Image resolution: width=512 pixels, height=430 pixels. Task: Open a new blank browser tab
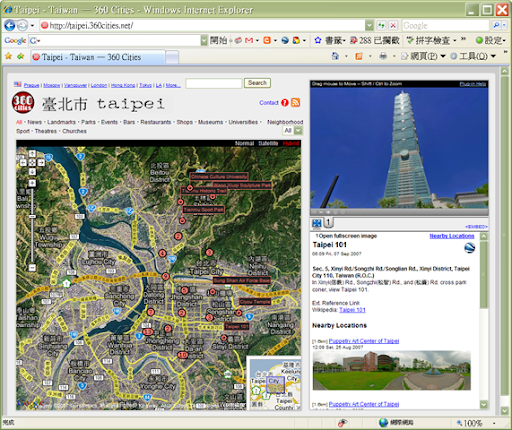(172, 57)
